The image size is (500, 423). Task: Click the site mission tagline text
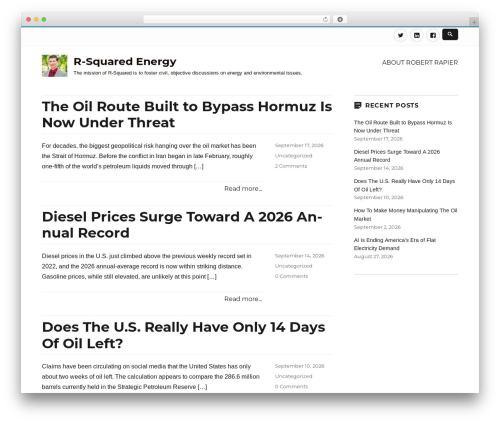tap(188, 73)
